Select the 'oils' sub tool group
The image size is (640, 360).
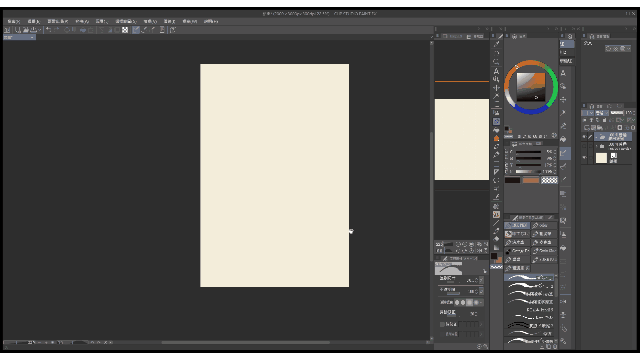point(544,225)
